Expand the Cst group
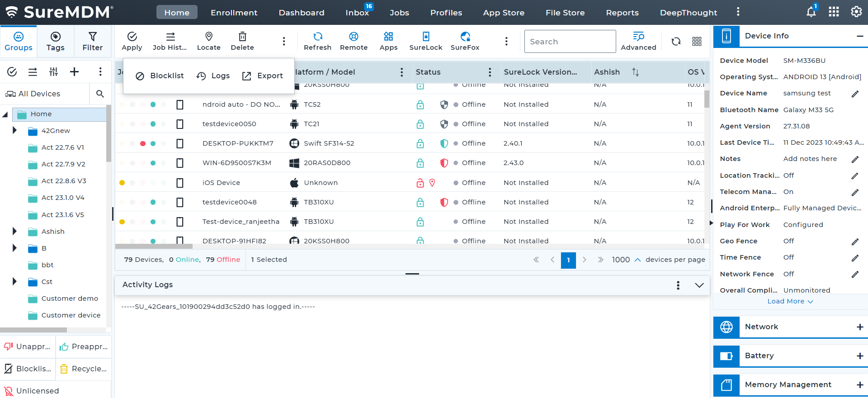Image resolution: width=868 pixels, height=398 pixels. pos(14,281)
